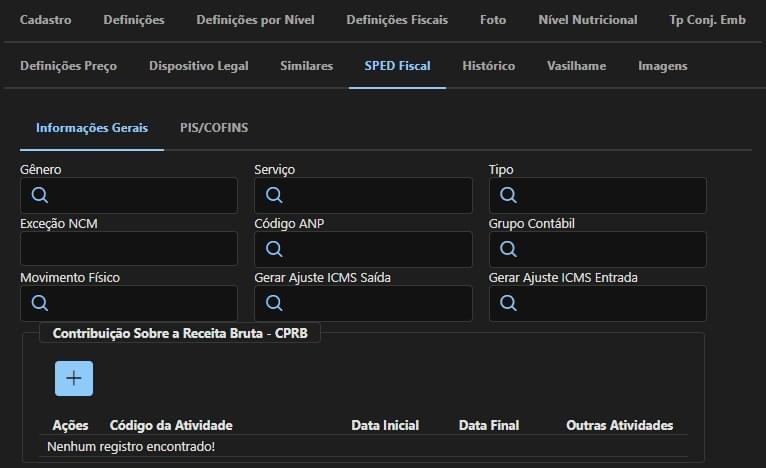The image size is (766, 468).
Task: Open the Definições Fiscais tab
Action: 397,20
